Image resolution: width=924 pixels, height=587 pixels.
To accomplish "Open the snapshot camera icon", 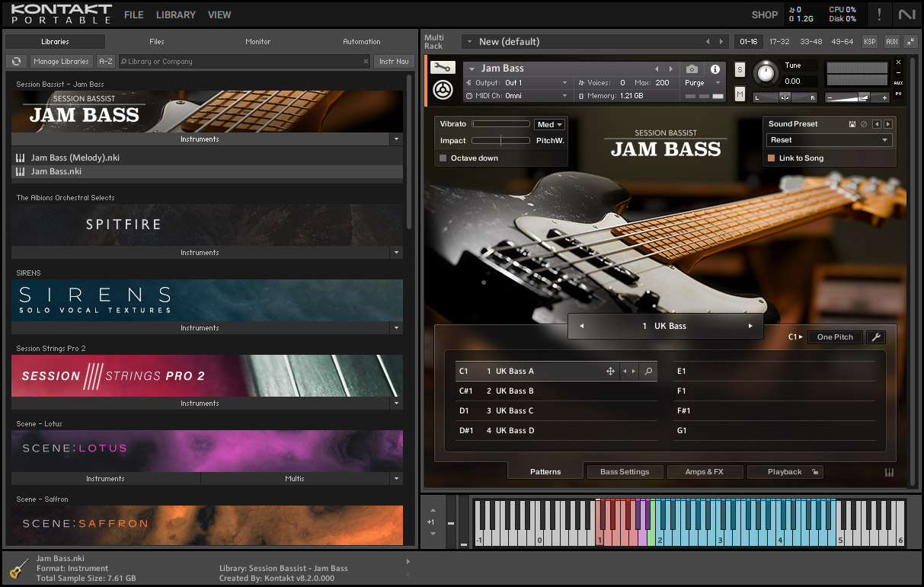I will (692, 69).
